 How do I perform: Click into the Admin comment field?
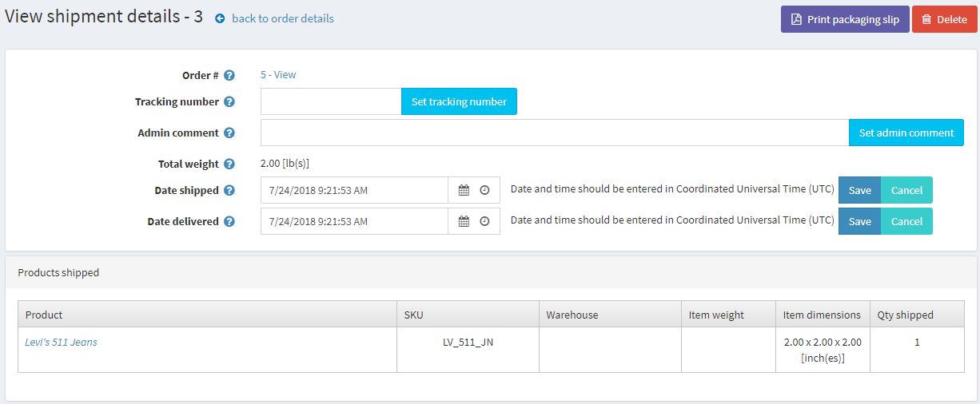point(554,133)
